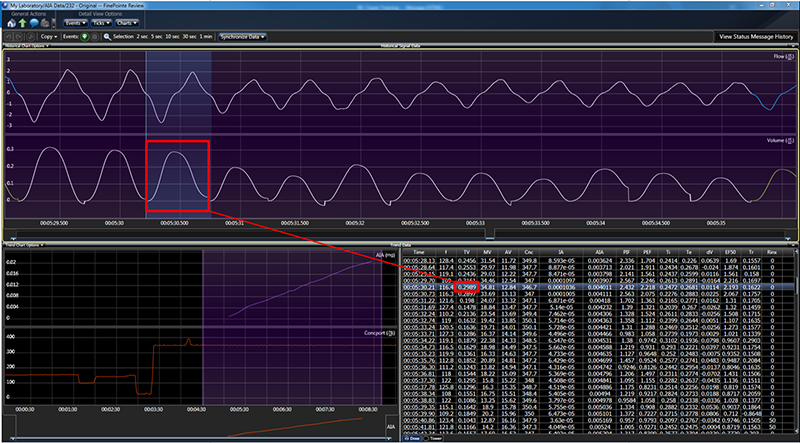
Task: Click the magnifier zoom icon
Action: pos(107,37)
